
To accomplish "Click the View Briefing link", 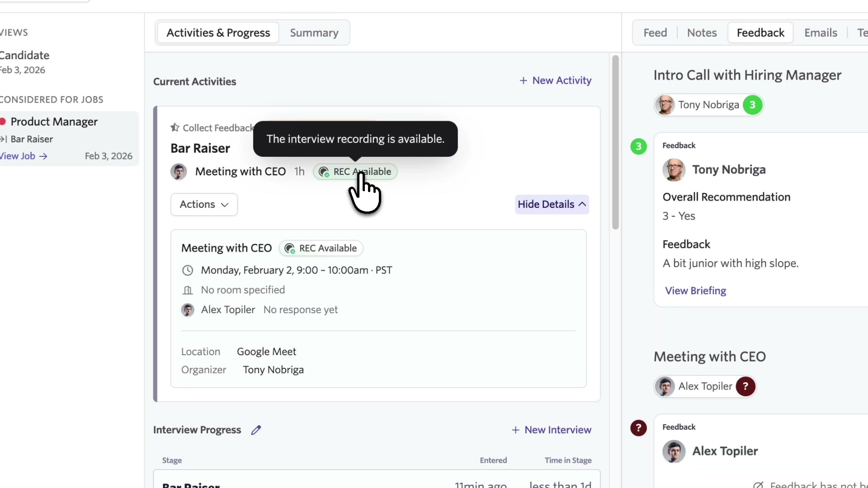I will (695, 291).
